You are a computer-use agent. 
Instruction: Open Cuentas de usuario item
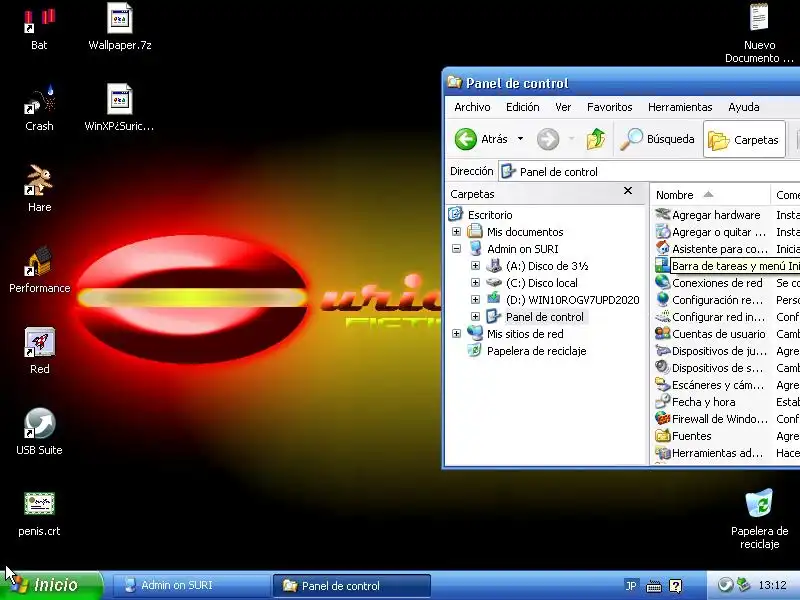click(710, 334)
